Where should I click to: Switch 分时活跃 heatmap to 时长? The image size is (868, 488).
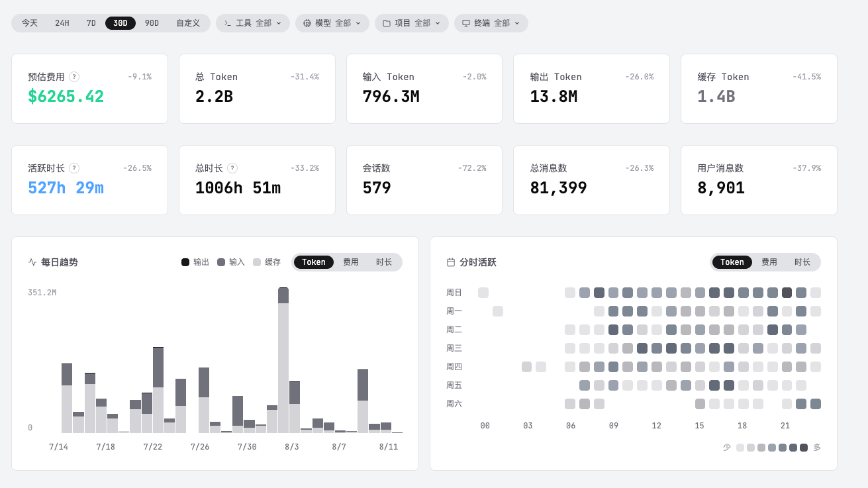coord(802,262)
